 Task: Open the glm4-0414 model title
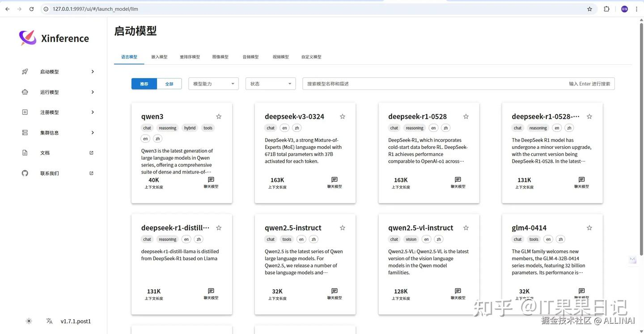pyautogui.click(x=529, y=228)
